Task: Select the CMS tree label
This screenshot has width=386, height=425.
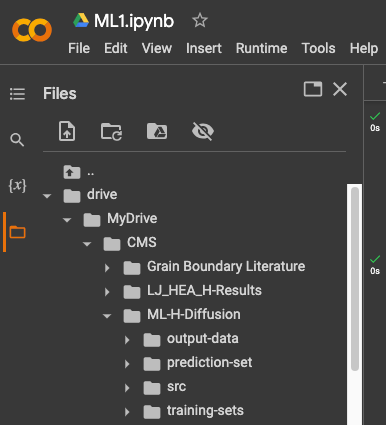Action: point(142,242)
